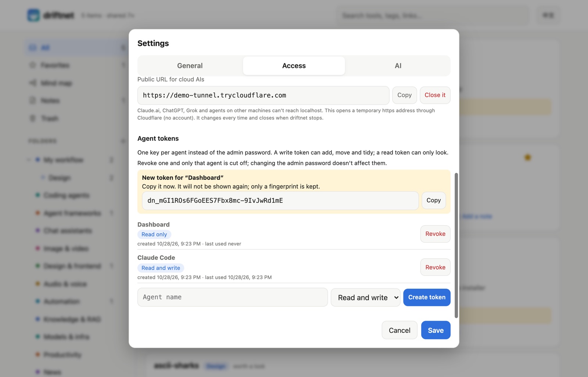Click the Dashboard token name
This screenshot has width=588, height=377.
pyautogui.click(x=154, y=225)
